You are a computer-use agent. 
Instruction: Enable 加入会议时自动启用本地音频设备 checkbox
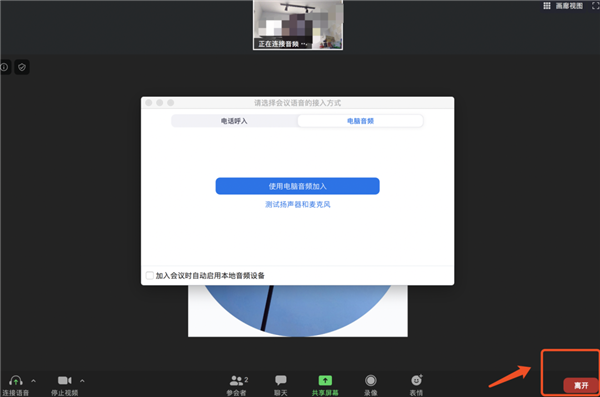(150, 275)
